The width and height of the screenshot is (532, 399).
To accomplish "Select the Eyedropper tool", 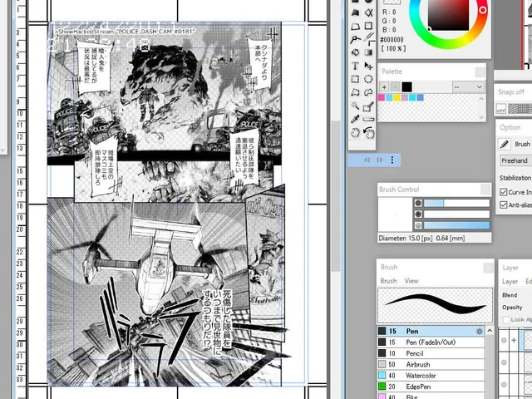I will (x=355, y=119).
